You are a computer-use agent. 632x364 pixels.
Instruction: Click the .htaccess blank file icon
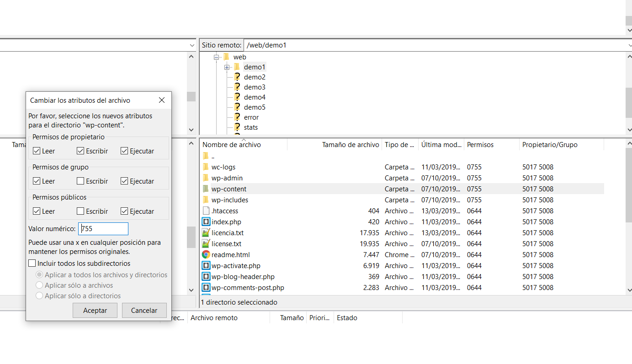pos(206,211)
